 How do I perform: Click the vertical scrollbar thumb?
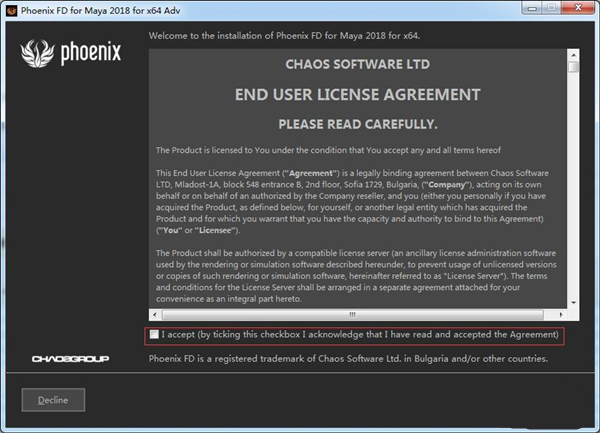(x=573, y=67)
